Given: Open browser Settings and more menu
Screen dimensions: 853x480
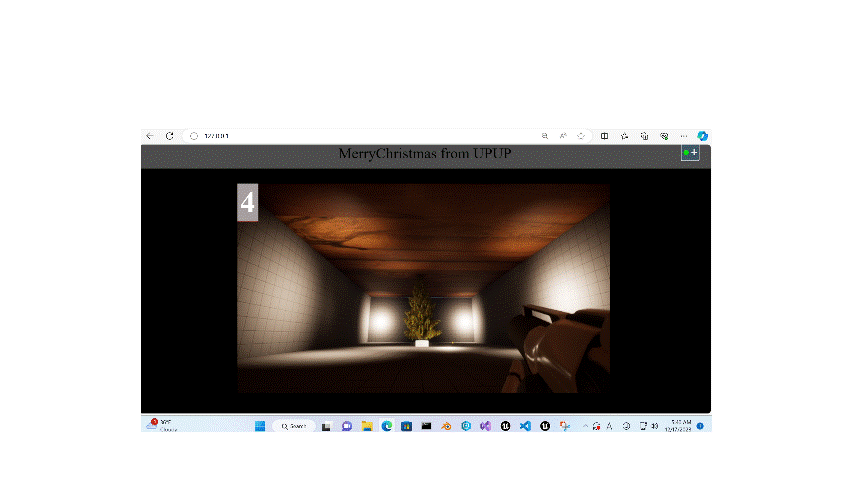Looking at the screenshot, I should pyautogui.click(x=684, y=136).
